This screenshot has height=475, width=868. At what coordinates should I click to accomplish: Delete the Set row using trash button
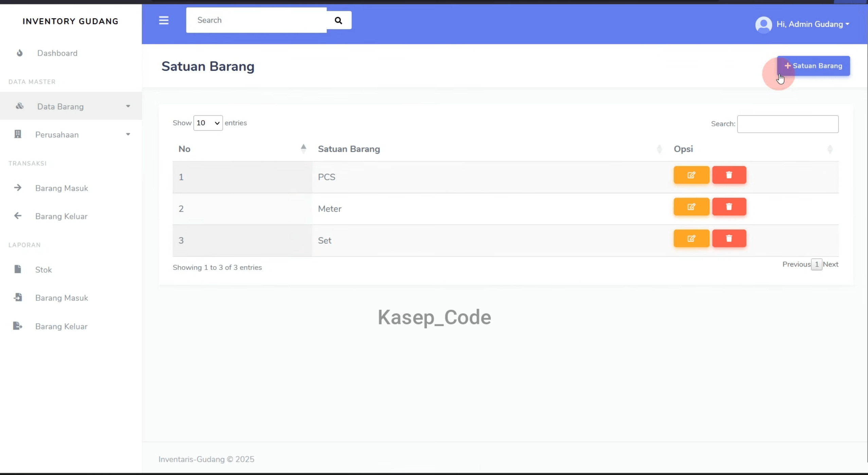coord(729,239)
